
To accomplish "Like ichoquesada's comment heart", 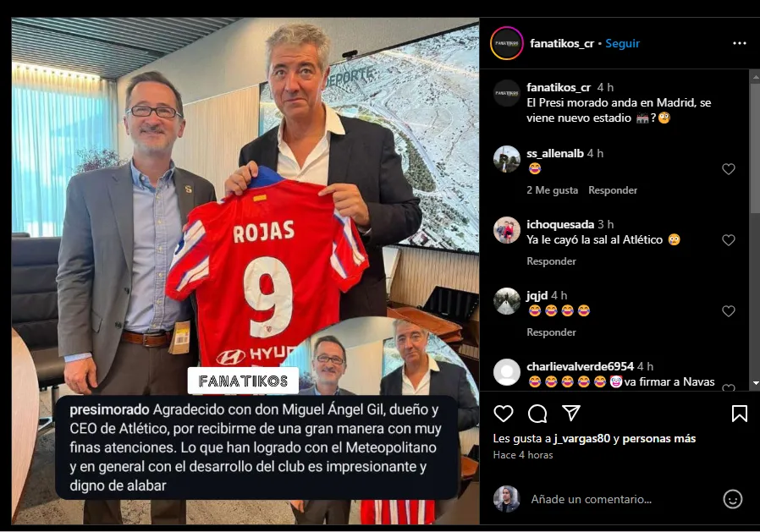I will coord(729,240).
